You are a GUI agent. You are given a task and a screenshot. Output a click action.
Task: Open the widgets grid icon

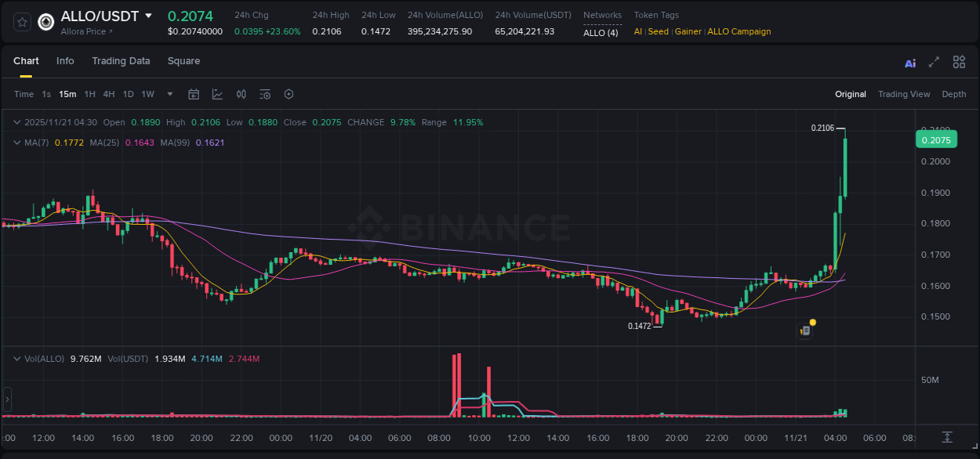(959, 61)
